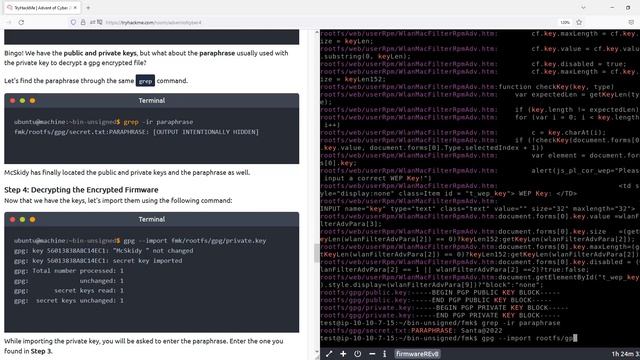Viewport: 640px width, 360px height.
Task: Add one hour with the plus icon
Action: tap(343, 354)
